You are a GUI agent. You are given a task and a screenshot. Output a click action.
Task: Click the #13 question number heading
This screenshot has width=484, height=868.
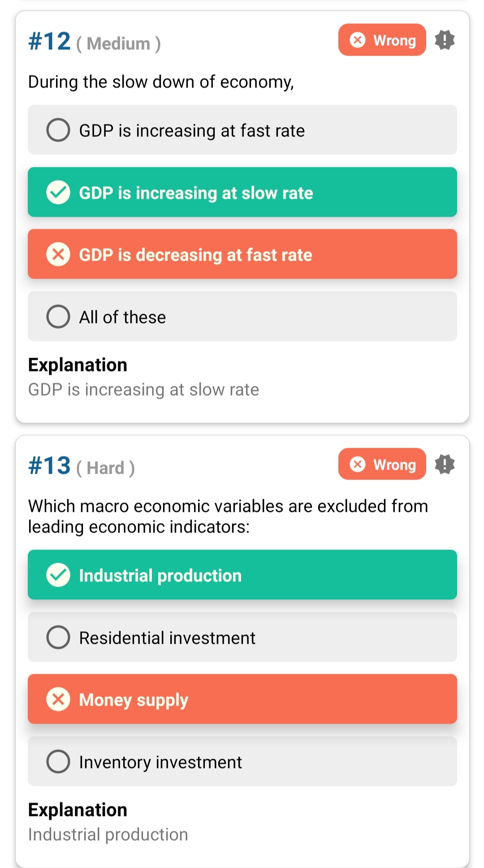pos(50,466)
